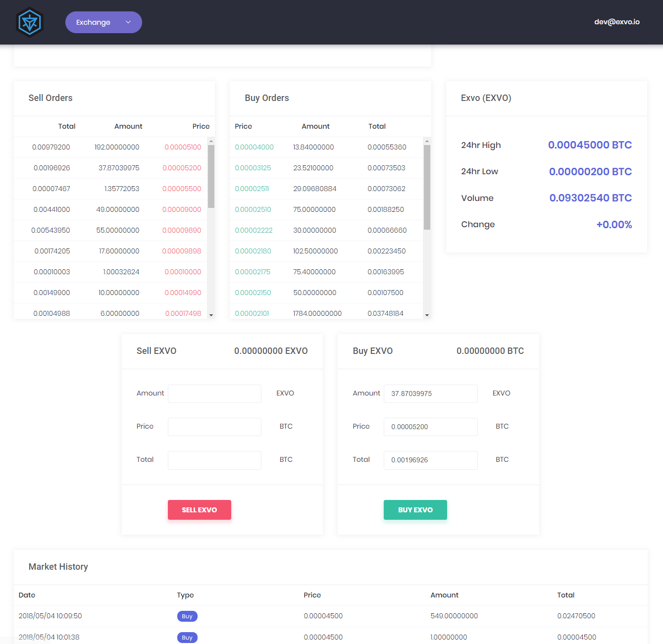Click Sell Orders Price column header
This screenshot has height=644, width=663.
pyautogui.click(x=201, y=126)
